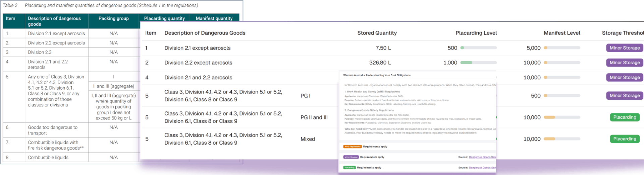Image resolution: width=644 pixels, height=175 pixels.
Task: Click Division 2.1 except aerosols in the front table
Action: click(198, 48)
